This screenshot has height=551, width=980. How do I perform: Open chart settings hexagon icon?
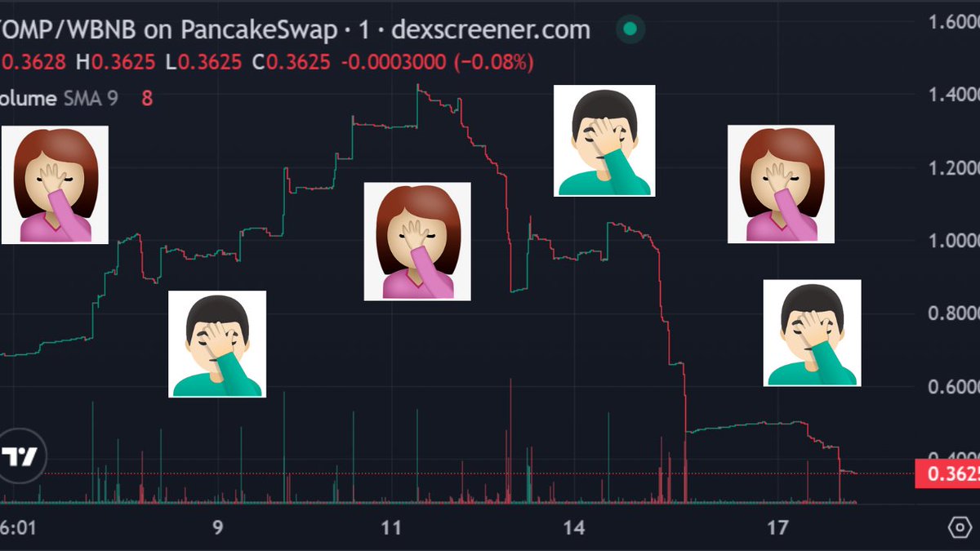(x=960, y=528)
